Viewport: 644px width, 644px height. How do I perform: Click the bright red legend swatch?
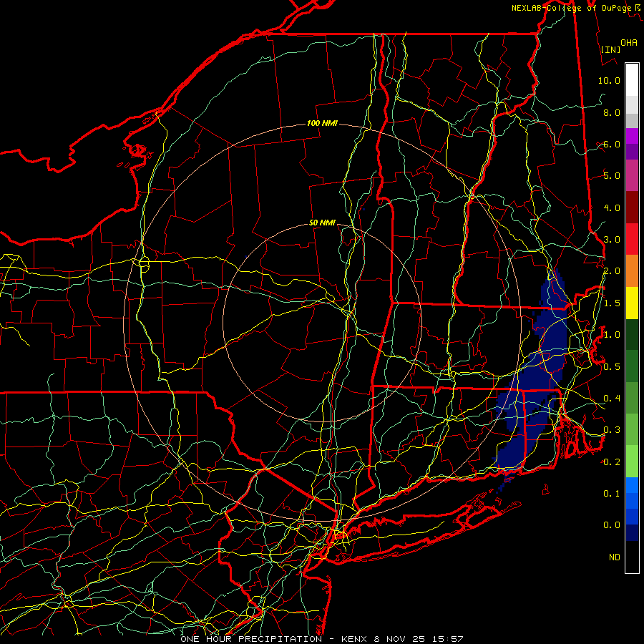[632, 239]
